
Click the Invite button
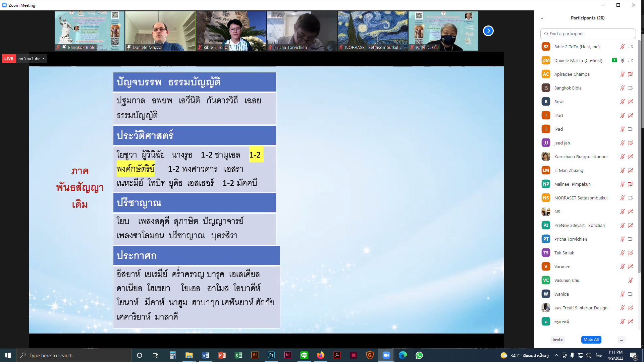point(557,340)
